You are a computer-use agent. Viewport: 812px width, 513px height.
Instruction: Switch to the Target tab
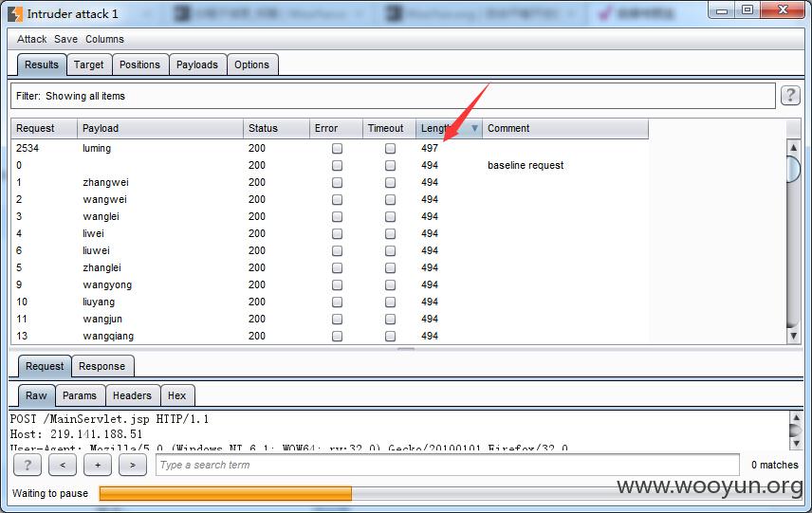(x=88, y=64)
